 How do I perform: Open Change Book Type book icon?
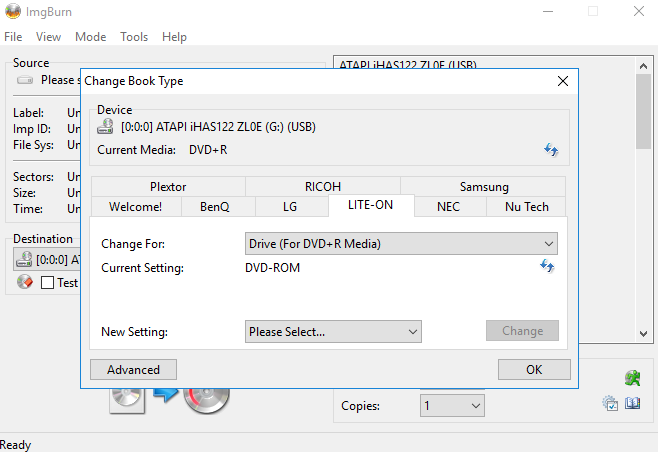[x=632, y=404]
